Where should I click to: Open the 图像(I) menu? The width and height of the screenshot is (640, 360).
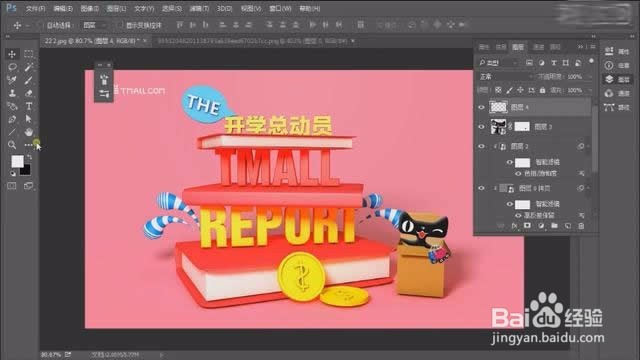pos(89,8)
